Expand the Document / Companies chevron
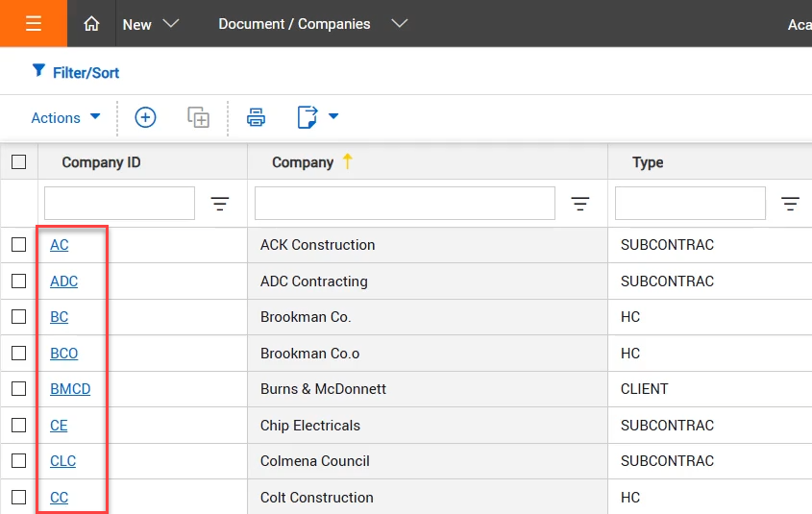 click(399, 24)
